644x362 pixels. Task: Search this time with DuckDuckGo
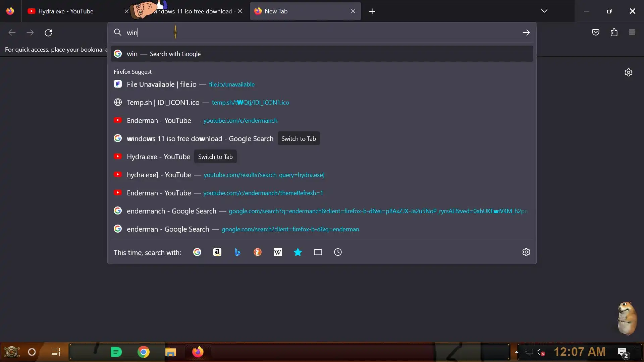point(258,252)
